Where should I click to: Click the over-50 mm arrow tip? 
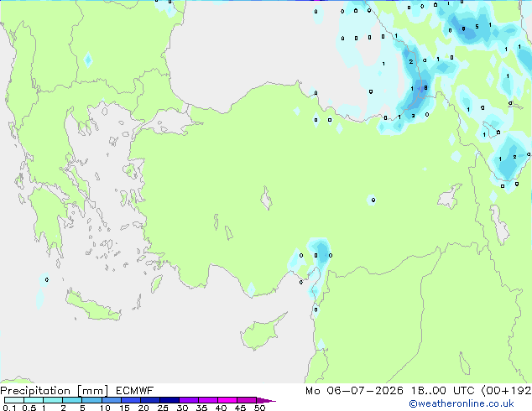[x=266, y=400]
